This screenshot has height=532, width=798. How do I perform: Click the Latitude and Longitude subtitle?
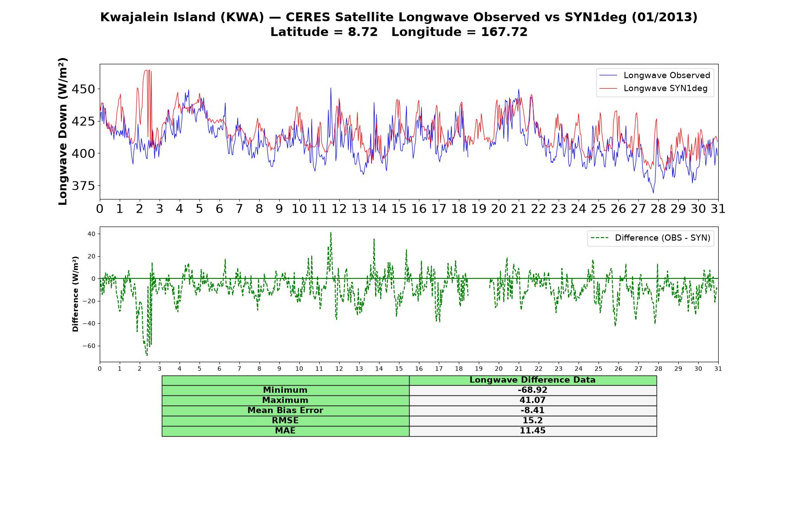click(399, 32)
